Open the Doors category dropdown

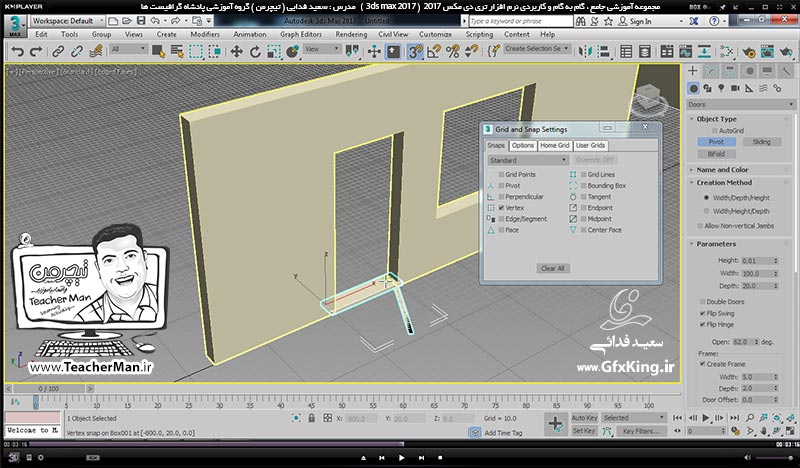741,105
